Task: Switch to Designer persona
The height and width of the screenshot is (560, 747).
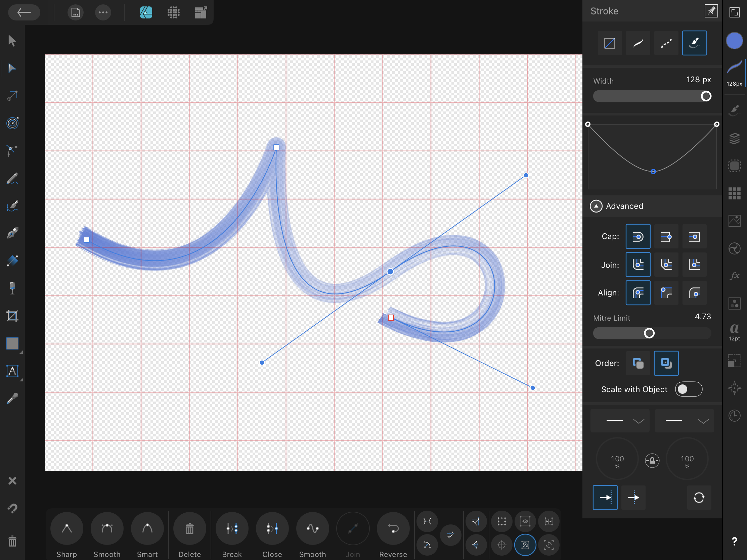Action: coord(146,12)
